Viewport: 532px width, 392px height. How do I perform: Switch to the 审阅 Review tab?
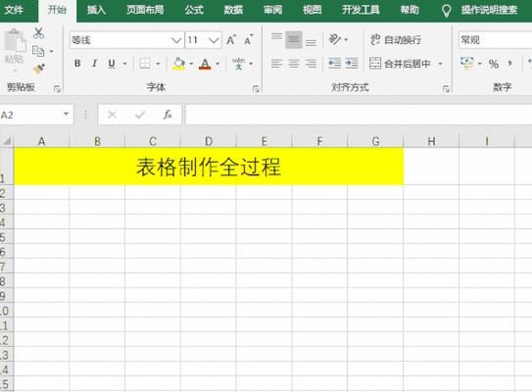click(x=272, y=10)
